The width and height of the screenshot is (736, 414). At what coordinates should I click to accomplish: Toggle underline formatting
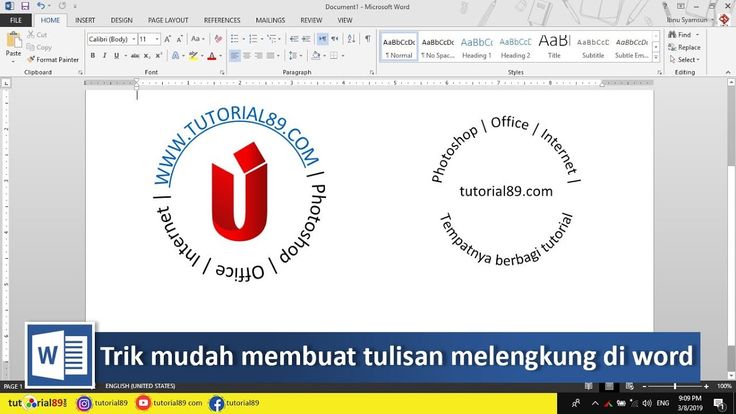(x=116, y=56)
